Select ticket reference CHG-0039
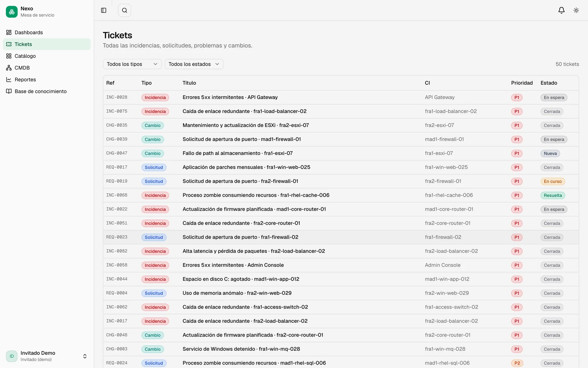The image size is (588, 368). 117,139
